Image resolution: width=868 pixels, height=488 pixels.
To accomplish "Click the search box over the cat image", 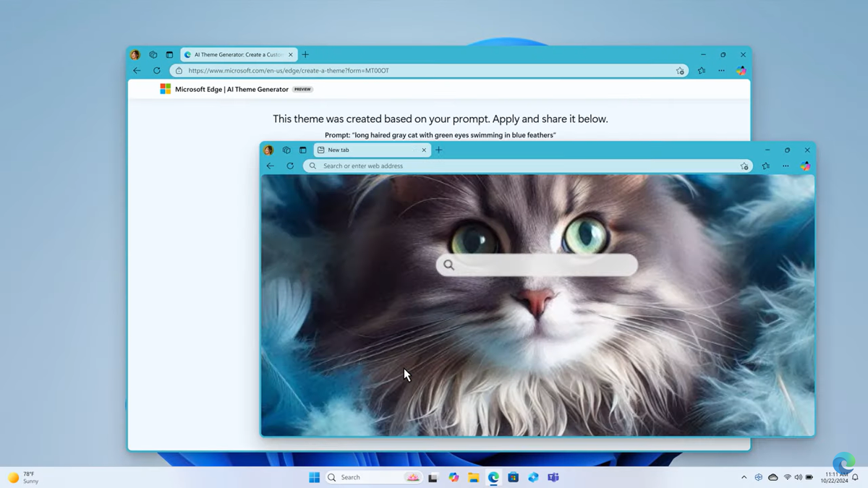I will [x=537, y=265].
